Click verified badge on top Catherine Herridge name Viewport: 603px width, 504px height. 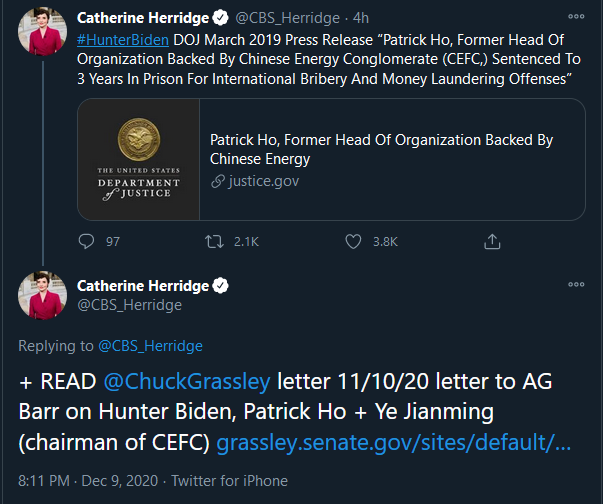coord(220,18)
